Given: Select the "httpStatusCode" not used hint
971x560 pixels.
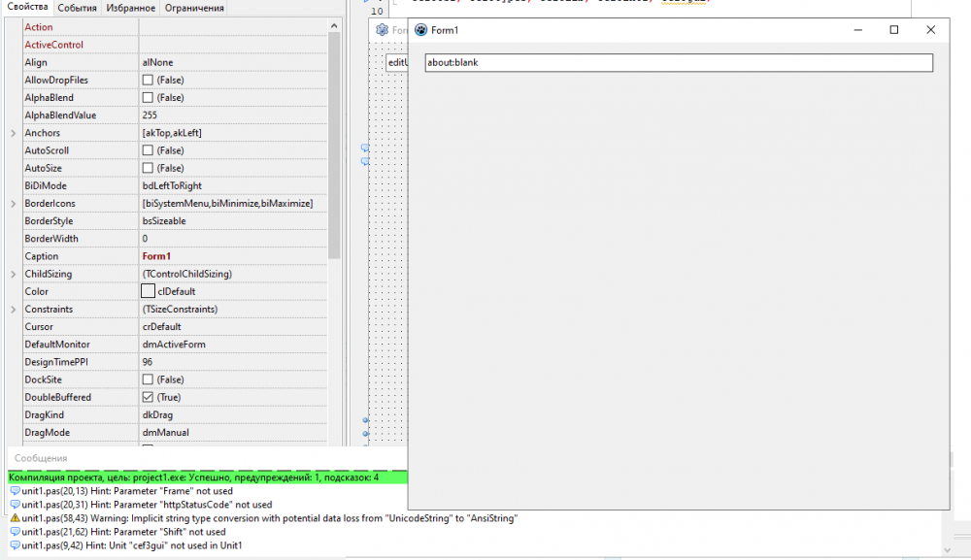Looking at the screenshot, I should (x=141, y=505).
